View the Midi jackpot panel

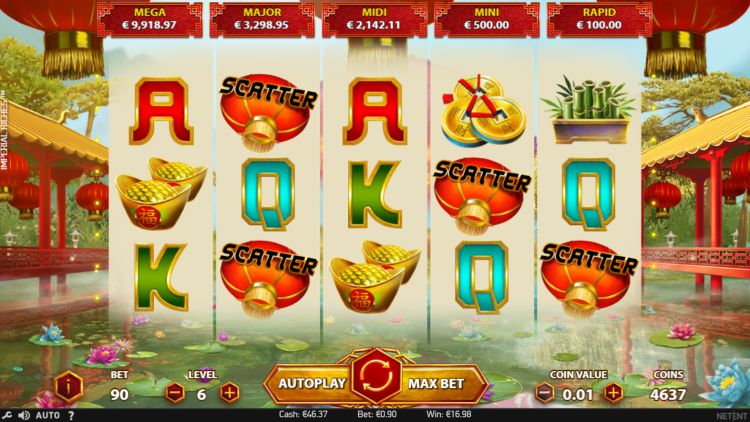click(375, 19)
